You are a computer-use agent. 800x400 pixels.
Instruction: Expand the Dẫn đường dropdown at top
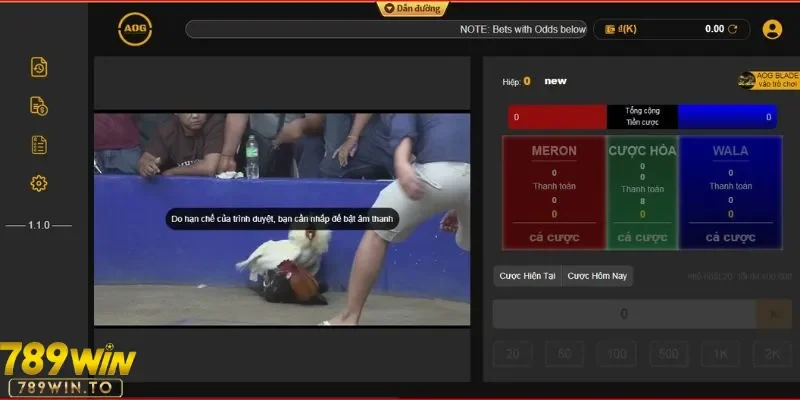[x=412, y=8]
